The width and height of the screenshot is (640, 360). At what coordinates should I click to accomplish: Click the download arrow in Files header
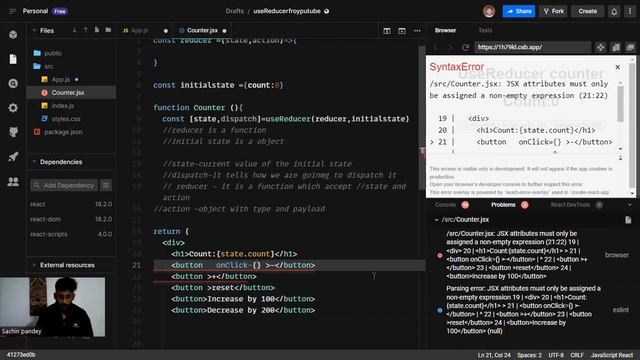click(74, 30)
